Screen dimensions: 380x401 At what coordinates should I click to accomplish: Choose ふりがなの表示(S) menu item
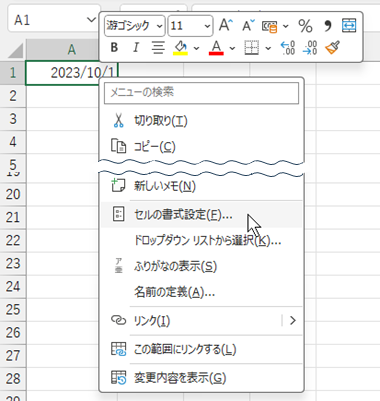click(201, 266)
